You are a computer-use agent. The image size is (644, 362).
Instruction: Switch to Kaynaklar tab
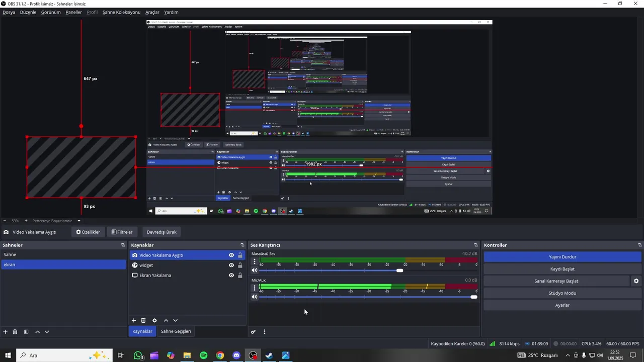click(142, 331)
